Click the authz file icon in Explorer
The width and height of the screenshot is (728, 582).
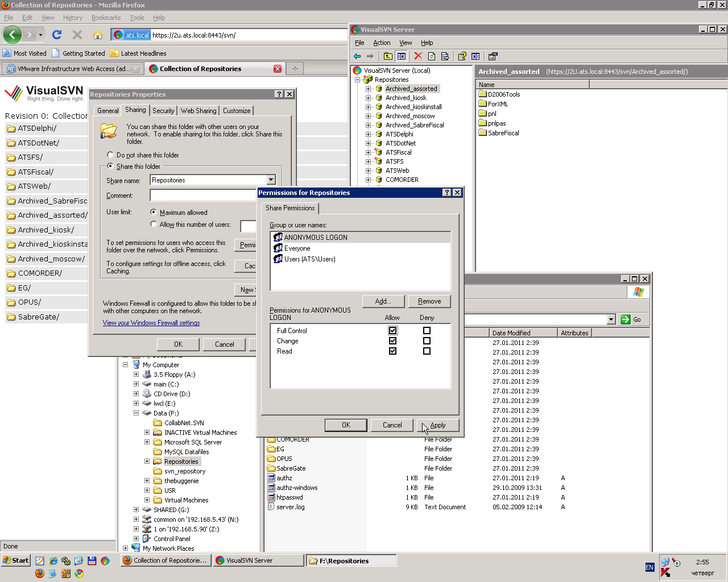pos(271,478)
